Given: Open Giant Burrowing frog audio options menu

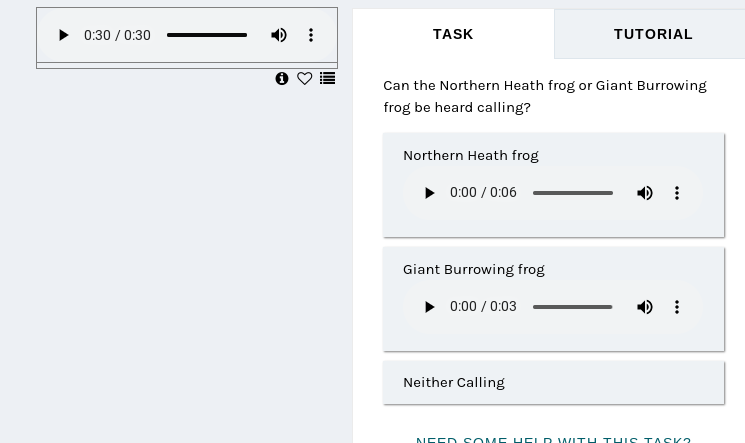Looking at the screenshot, I should click(677, 307).
